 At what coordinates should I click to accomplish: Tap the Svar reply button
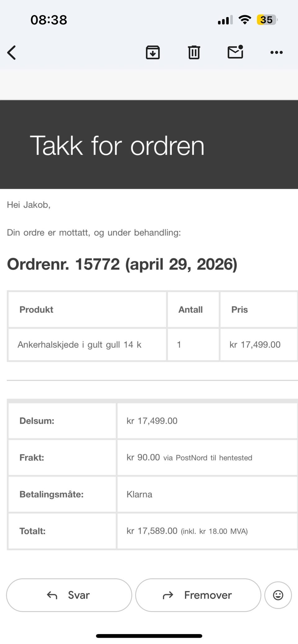[x=69, y=595]
